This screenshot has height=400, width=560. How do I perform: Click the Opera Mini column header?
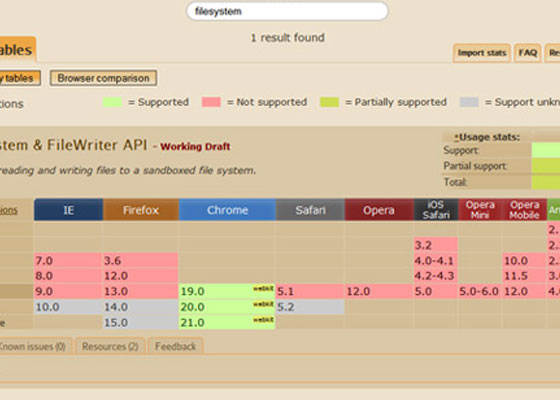click(x=480, y=210)
